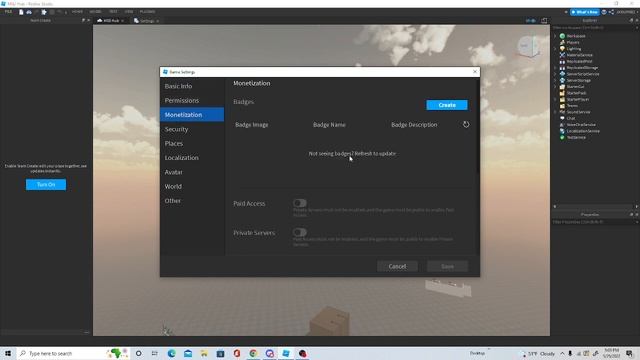This screenshot has height=360, width=640.
Task: Open File Explorer from taskbar
Action: pos(204,353)
